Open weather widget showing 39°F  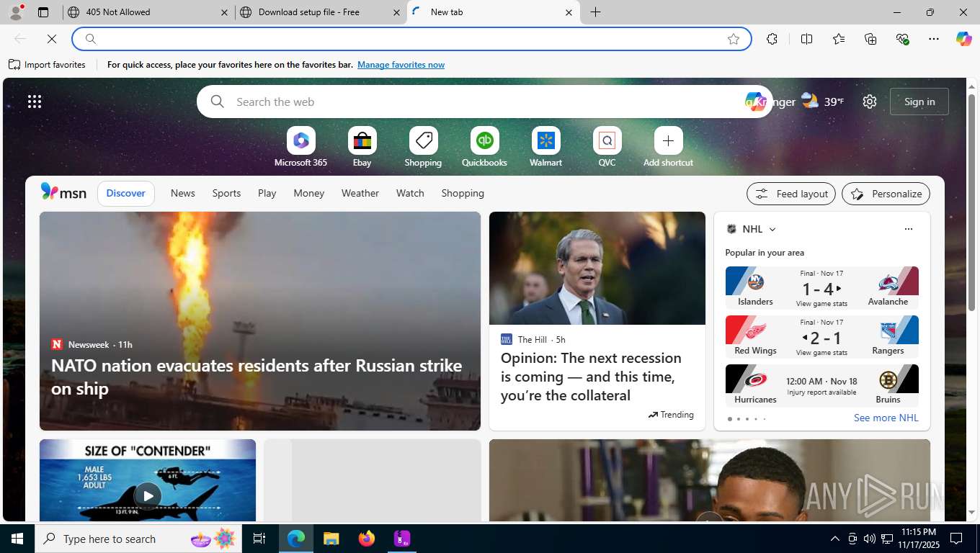click(822, 102)
